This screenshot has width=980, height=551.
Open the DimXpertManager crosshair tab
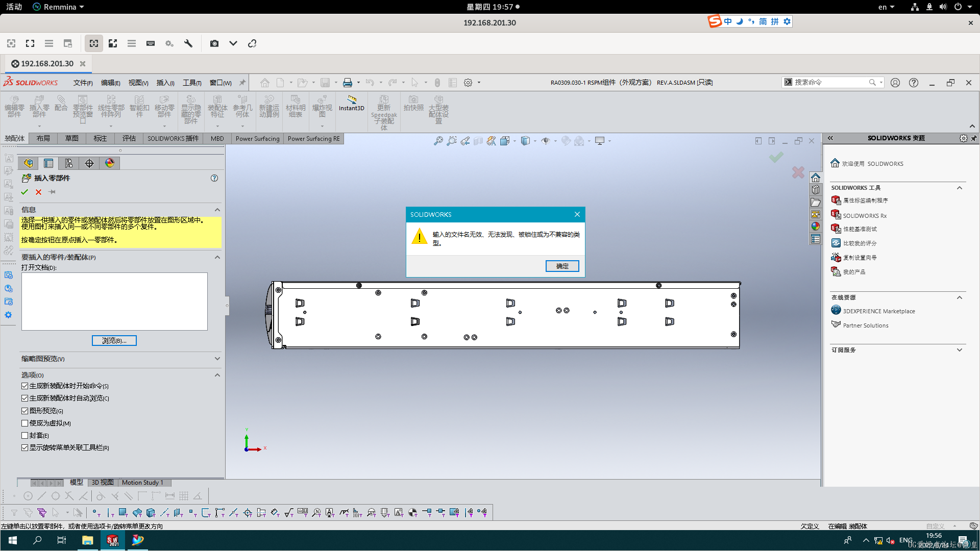(x=89, y=163)
